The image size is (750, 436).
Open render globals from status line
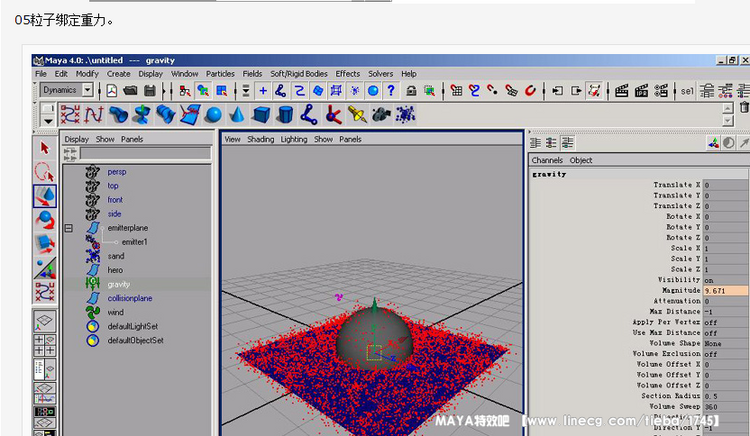click(x=661, y=90)
